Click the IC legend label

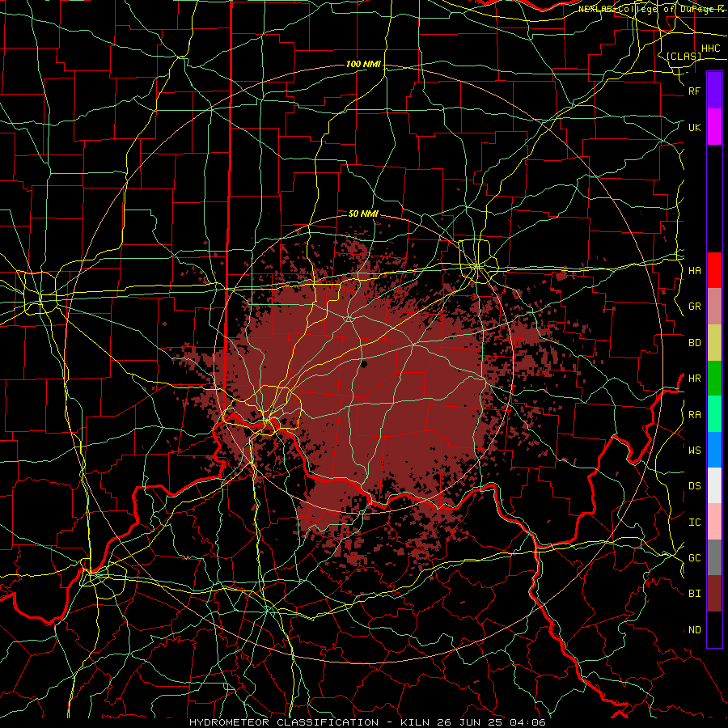tap(695, 523)
